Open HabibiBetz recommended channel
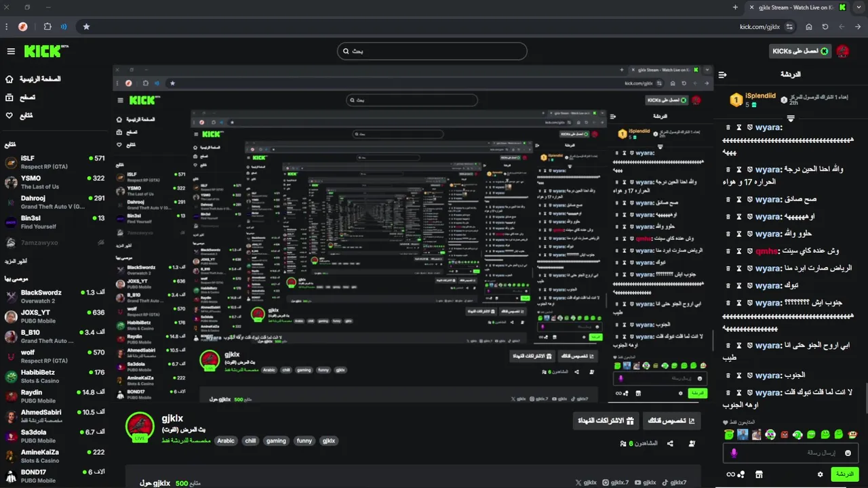 point(54,376)
